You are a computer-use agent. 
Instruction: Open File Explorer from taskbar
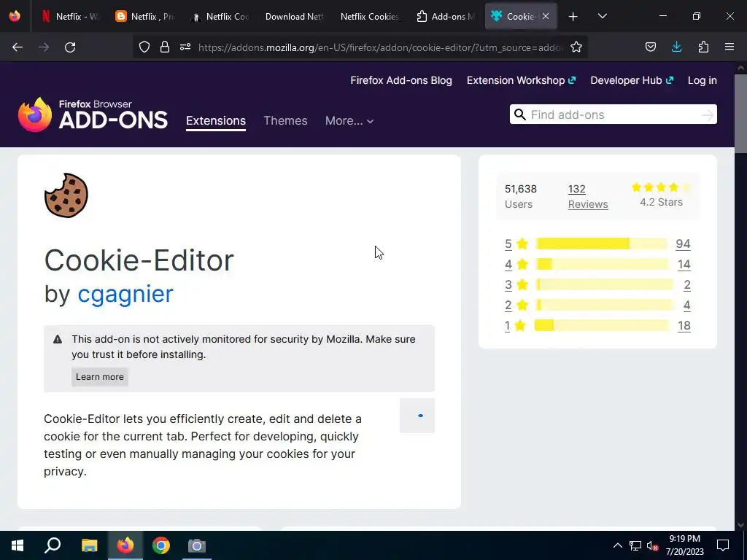point(90,545)
